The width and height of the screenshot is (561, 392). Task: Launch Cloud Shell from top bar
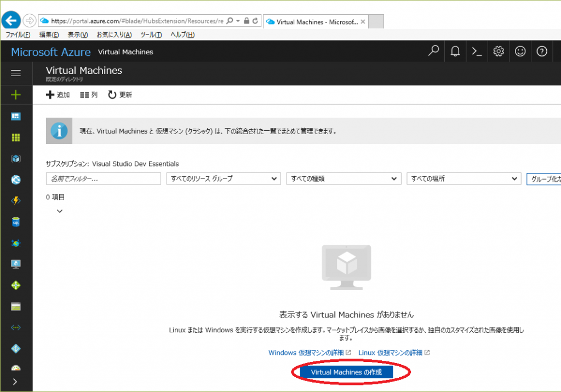[x=477, y=51]
